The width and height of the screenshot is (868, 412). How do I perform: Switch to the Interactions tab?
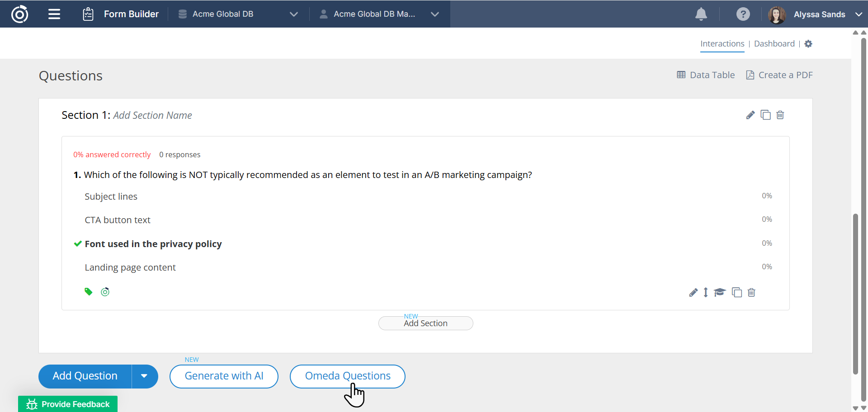coord(722,44)
